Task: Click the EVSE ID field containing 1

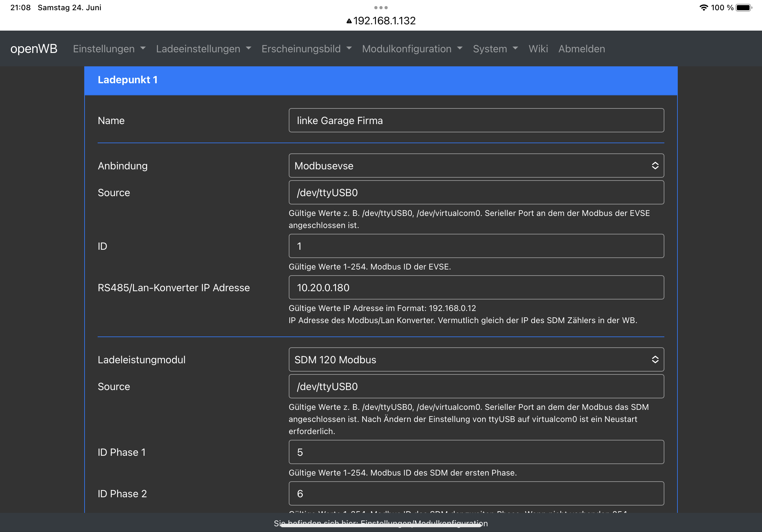Action: point(476,246)
